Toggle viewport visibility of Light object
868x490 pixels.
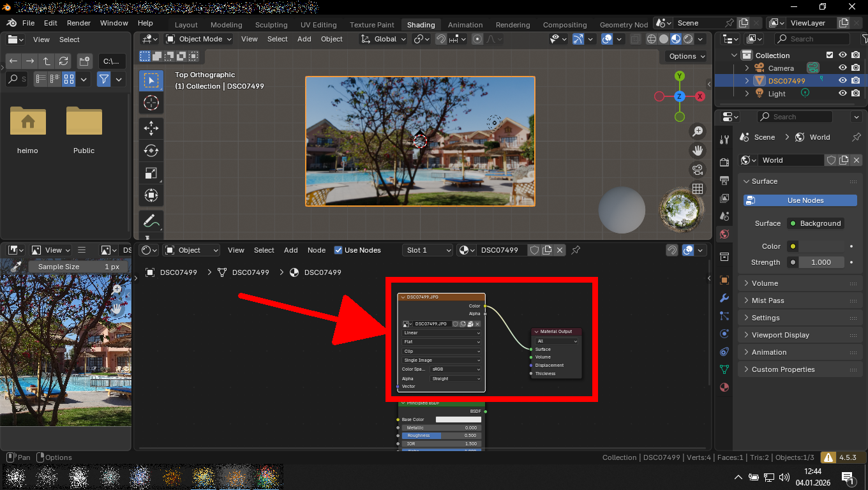click(842, 94)
